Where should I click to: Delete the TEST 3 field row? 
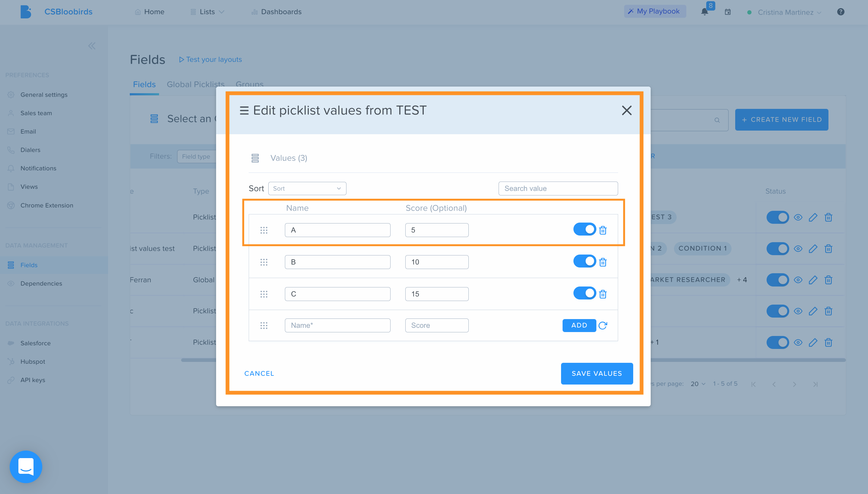(828, 217)
